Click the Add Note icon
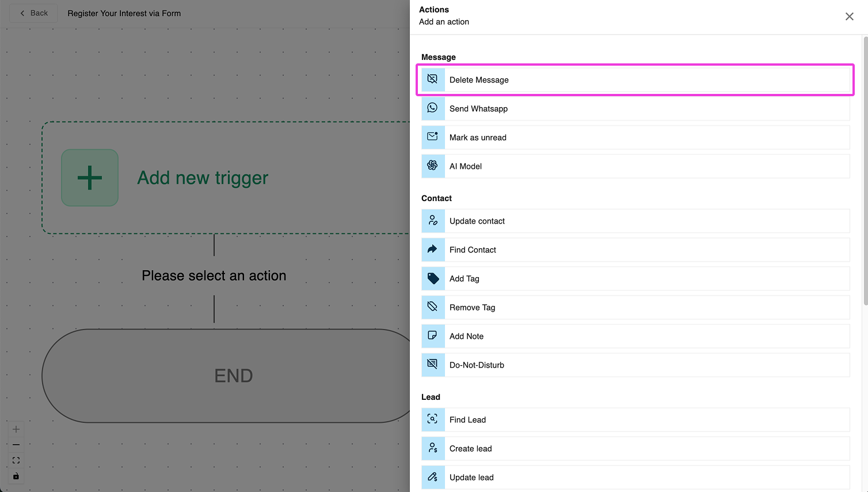The image size is (868, 492). 433,336
